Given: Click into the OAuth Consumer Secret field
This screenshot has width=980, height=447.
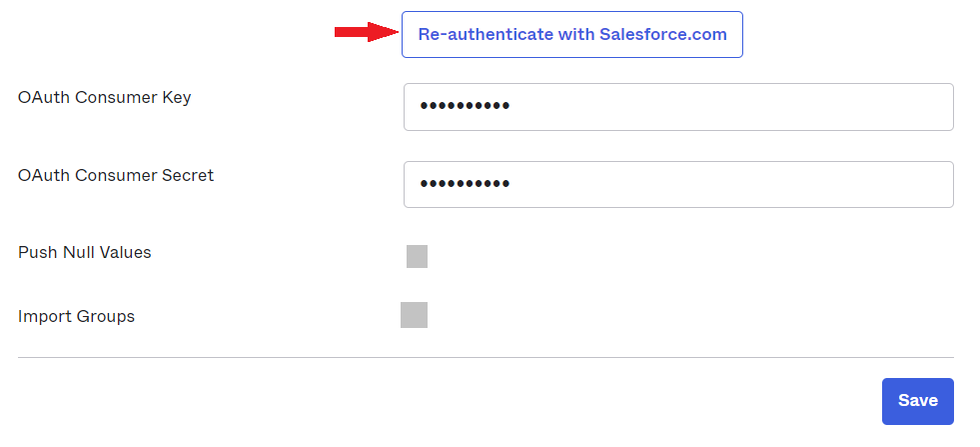Looking at the screenshot, I should point(677,184).
